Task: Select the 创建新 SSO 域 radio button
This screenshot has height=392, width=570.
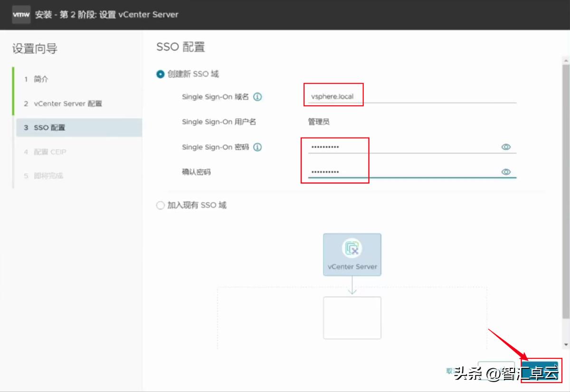Action: click(x=160, y=74)
